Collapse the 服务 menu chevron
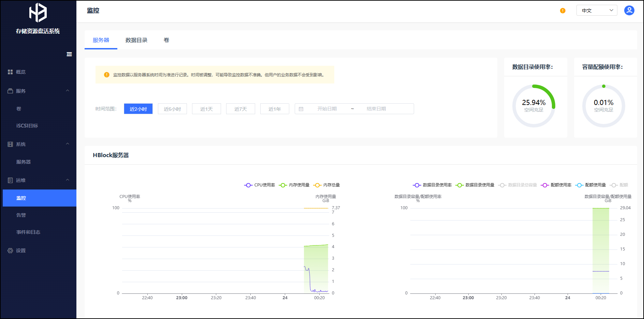This screenshot has width=644, height=319. coord(68,91)
